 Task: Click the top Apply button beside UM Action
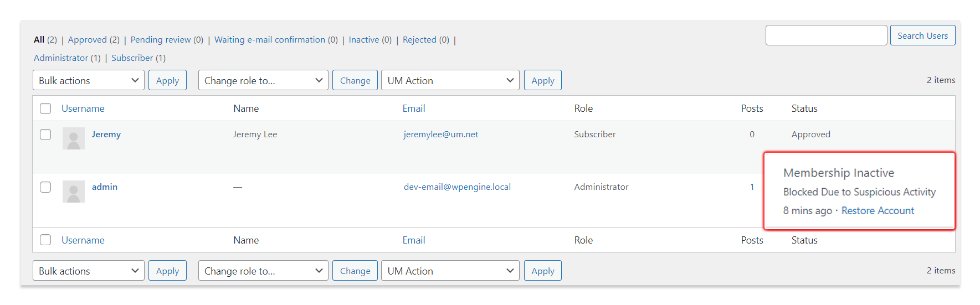point(543,80)
